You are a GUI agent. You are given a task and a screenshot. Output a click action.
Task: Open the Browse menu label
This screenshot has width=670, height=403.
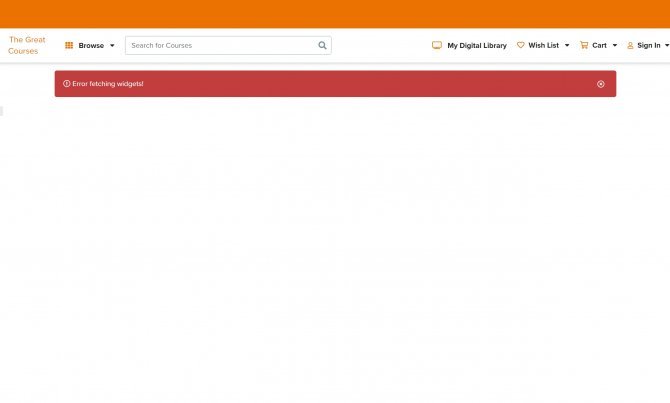point(91,45)
